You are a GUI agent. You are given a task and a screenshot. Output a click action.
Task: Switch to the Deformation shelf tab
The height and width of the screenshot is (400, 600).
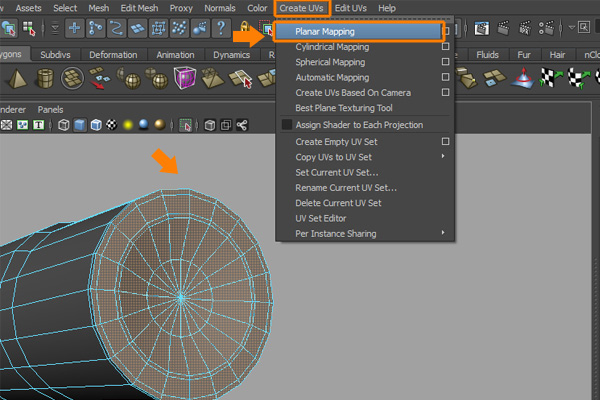coord(112,55)
